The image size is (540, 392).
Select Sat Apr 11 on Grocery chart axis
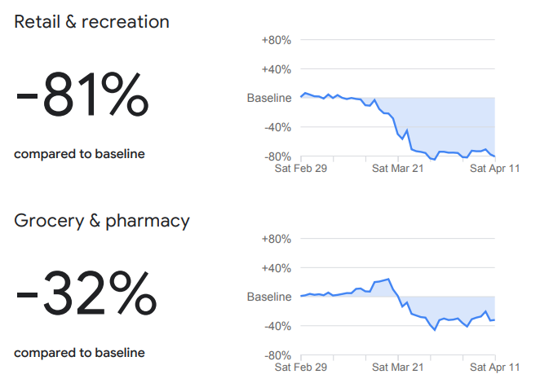pos(494,368)
